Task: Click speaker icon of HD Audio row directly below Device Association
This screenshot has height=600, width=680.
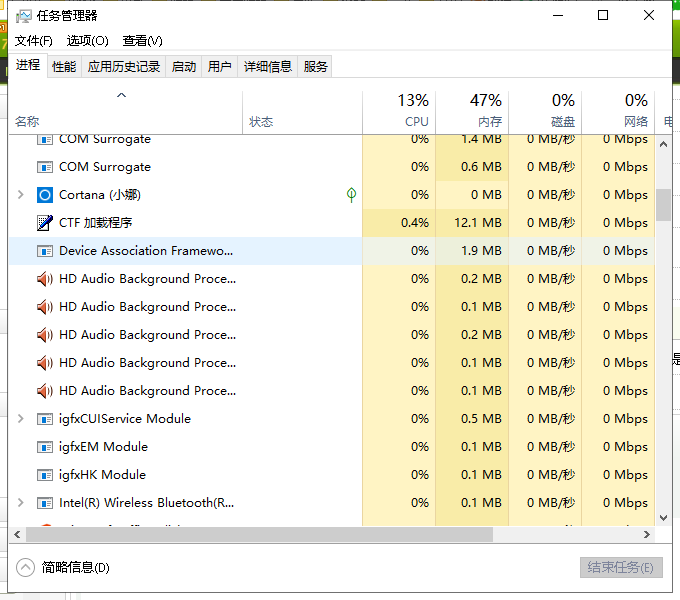Action: [45, 279]
